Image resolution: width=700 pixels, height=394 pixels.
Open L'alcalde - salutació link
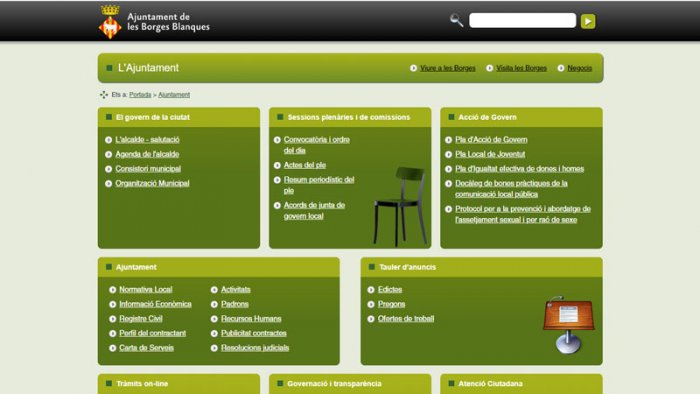click(x=147, y=140)
